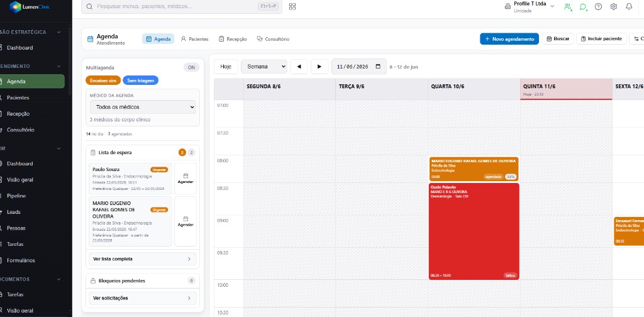This screenshot has height=317, width=644.
Task: Click the building icon next to Profile T Ltda
Action: point(508,6)
